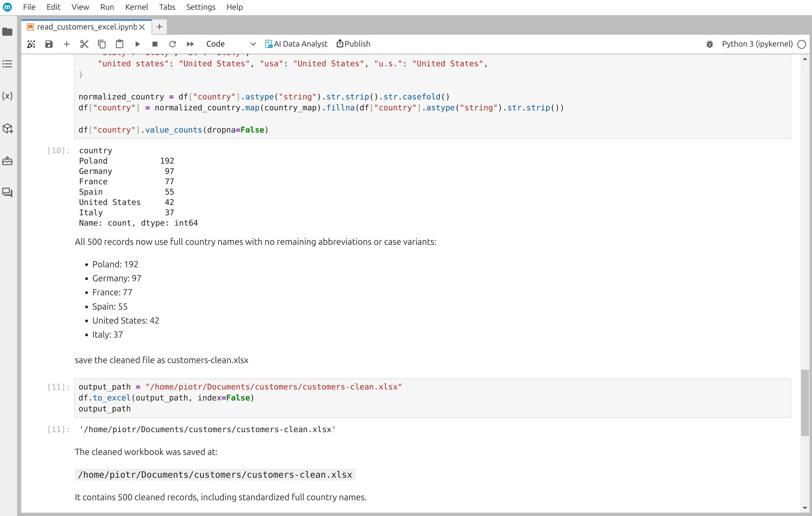Click into code cell [11] output_path line
Image resolution: width=812 pixels, height=516 pixels.
(240, 387)
